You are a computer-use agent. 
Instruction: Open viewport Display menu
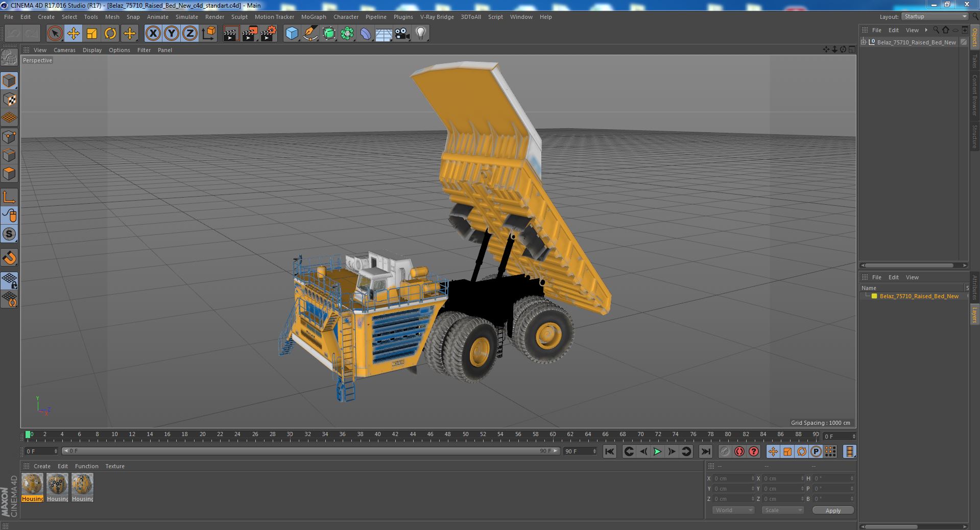92,50
